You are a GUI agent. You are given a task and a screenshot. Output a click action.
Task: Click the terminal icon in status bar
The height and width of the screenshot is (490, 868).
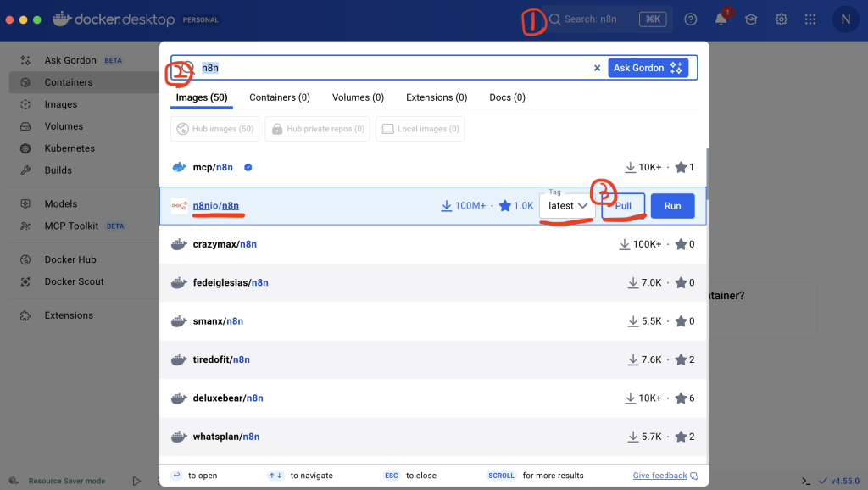(806, 481)
